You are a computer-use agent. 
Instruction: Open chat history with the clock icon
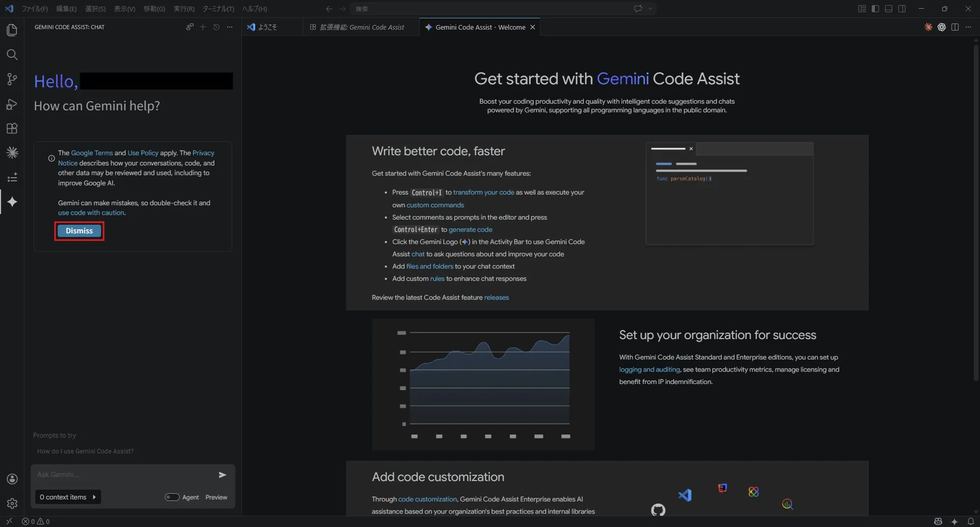pyautogui.click(x=216, y=27)
